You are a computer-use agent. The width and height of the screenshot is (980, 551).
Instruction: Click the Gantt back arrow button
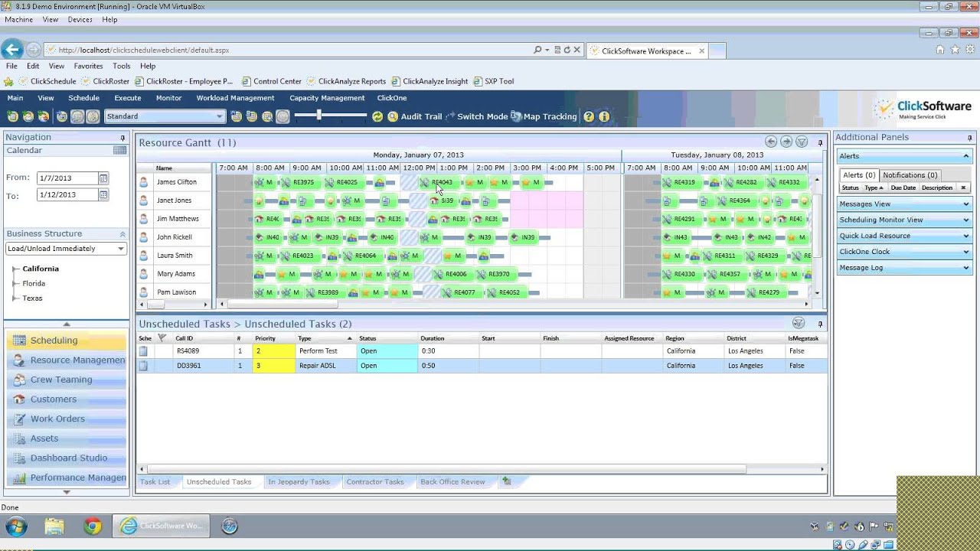(x=771, y=142)
